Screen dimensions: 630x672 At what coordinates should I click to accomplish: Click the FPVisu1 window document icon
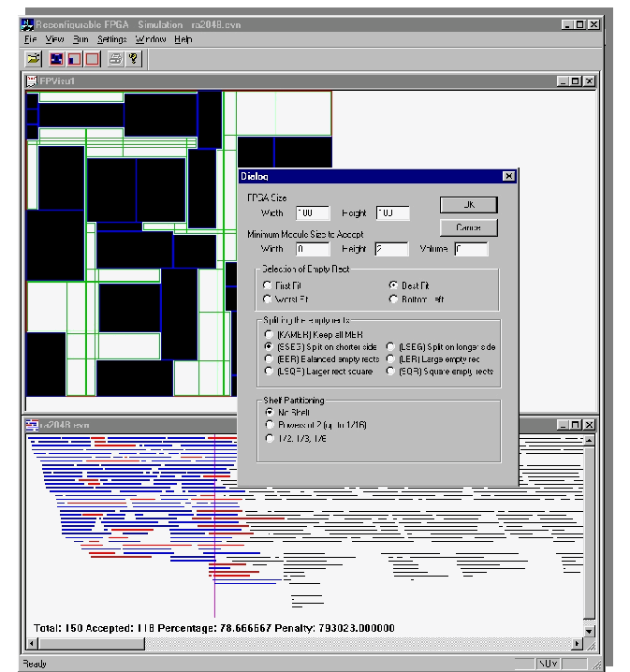click(31, 81)
